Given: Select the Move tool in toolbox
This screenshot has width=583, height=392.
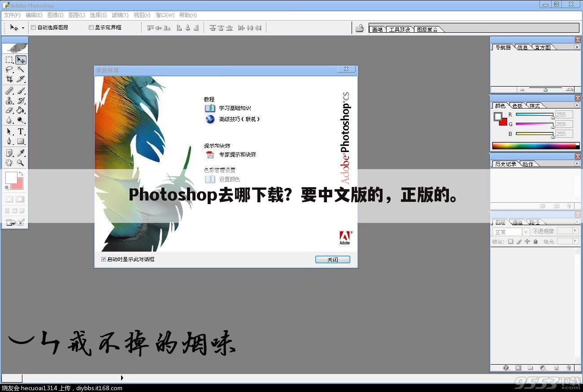Looking at the screenshot, I should pos(21,60).
